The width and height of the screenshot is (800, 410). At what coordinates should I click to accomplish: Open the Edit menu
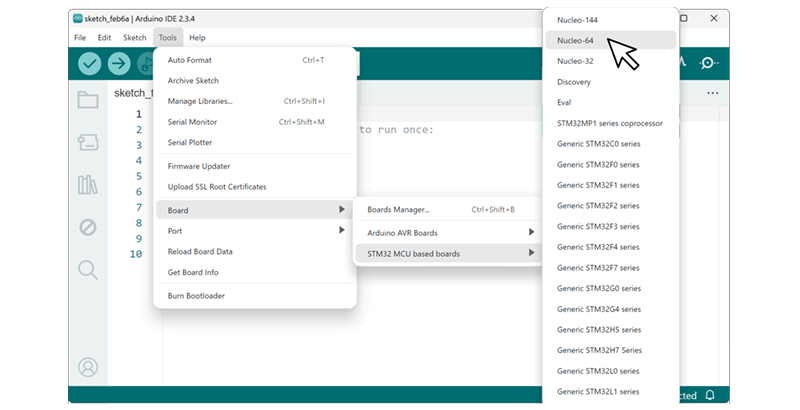104,38
